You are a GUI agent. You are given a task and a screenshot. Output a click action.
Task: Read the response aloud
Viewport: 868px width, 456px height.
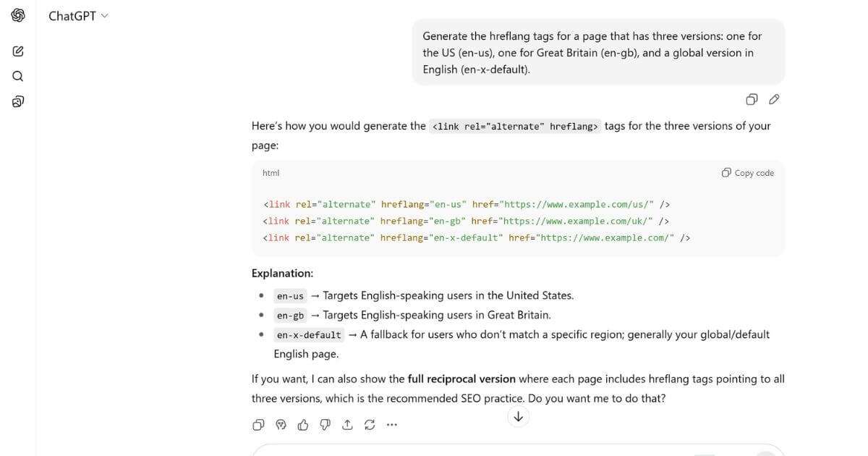pos(281,424)
